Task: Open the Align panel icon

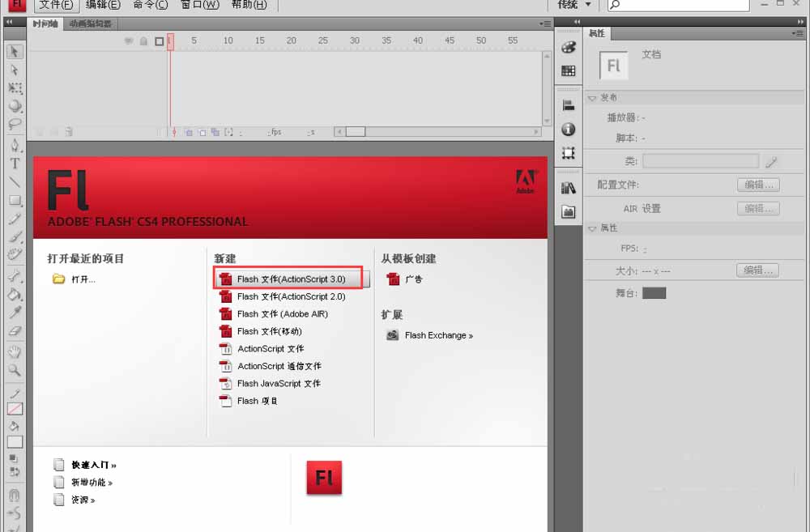Action: coord(569,105)
